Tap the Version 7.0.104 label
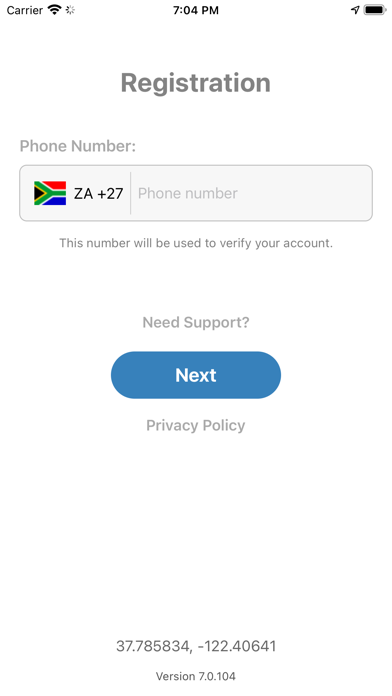Image resolution: width=392 pixels, height=696 pixels. click(x=196, y=676)
